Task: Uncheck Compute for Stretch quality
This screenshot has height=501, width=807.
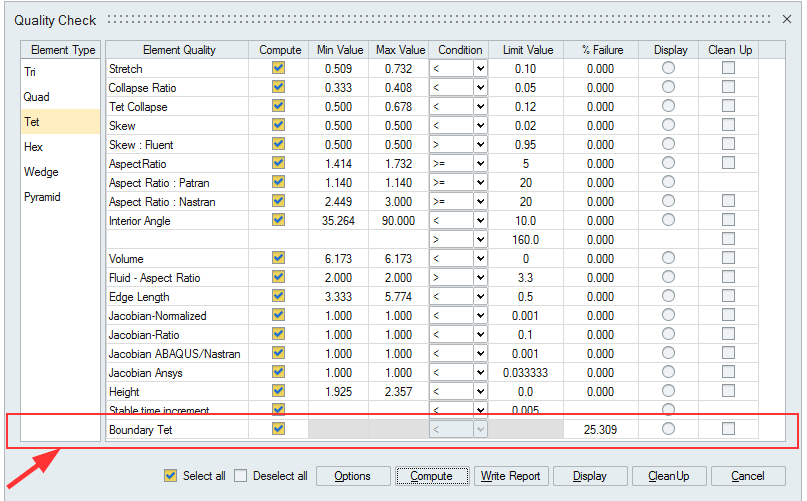Action: [279, 69]
